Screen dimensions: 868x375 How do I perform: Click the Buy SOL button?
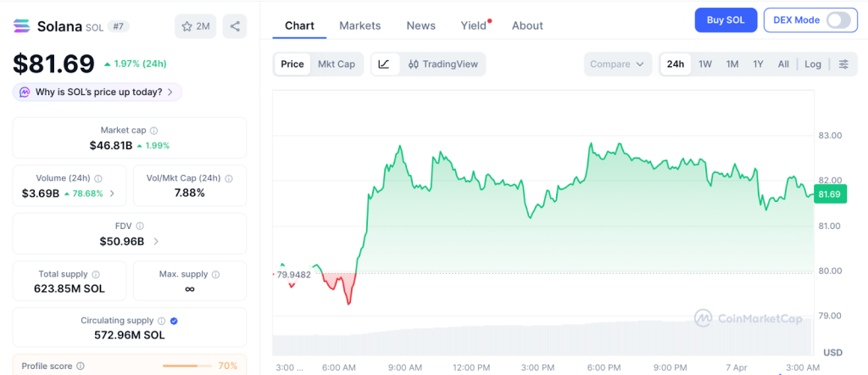(x=725, y=20)
